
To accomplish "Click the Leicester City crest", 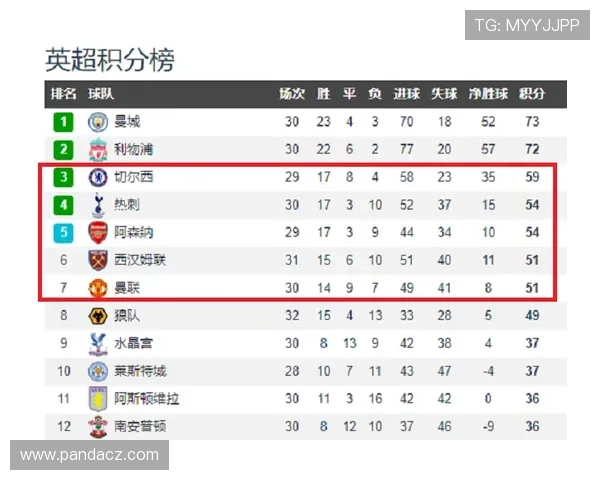I will [x=98, y=371].
